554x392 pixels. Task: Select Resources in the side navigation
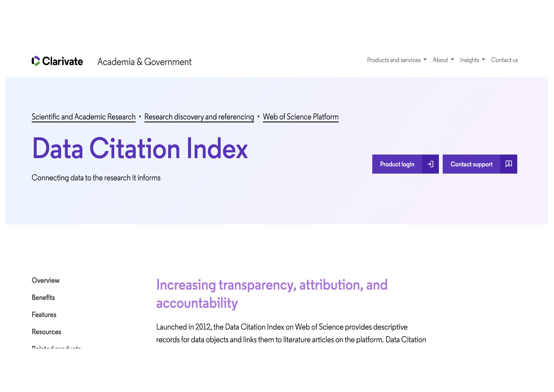tap(46, 332)
